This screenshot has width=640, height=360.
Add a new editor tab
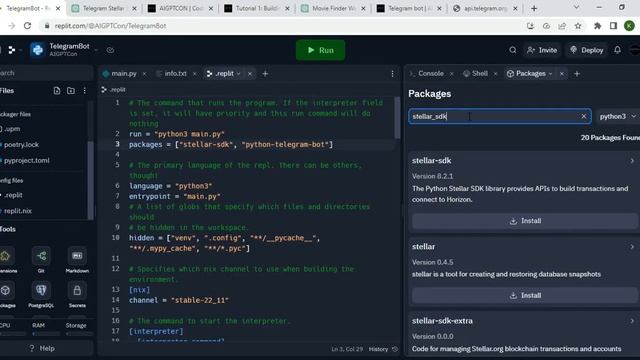265,73
